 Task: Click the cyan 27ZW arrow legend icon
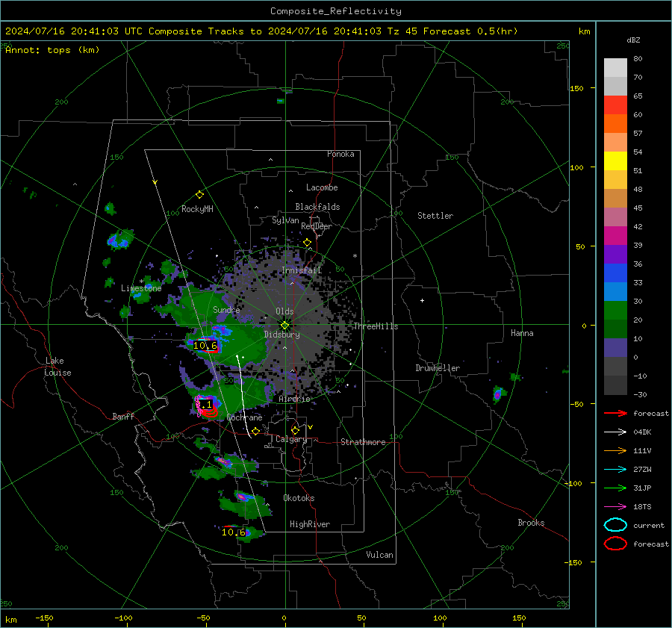pyautogui.click(x=615, y=470)
